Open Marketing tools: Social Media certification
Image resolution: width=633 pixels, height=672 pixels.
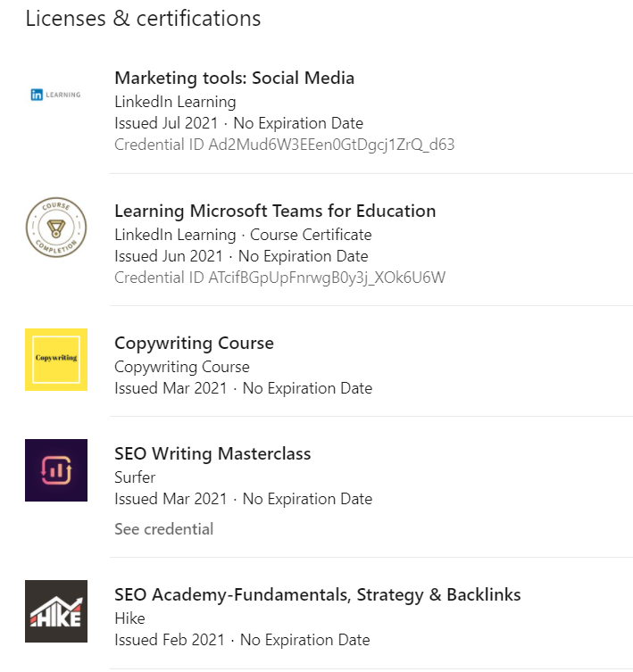[x=234, y=78]
